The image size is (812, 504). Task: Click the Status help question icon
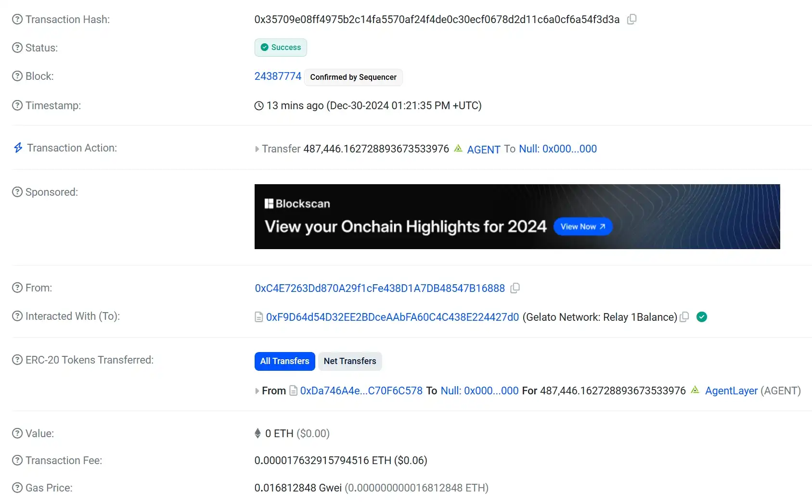(x=17, y=48)
